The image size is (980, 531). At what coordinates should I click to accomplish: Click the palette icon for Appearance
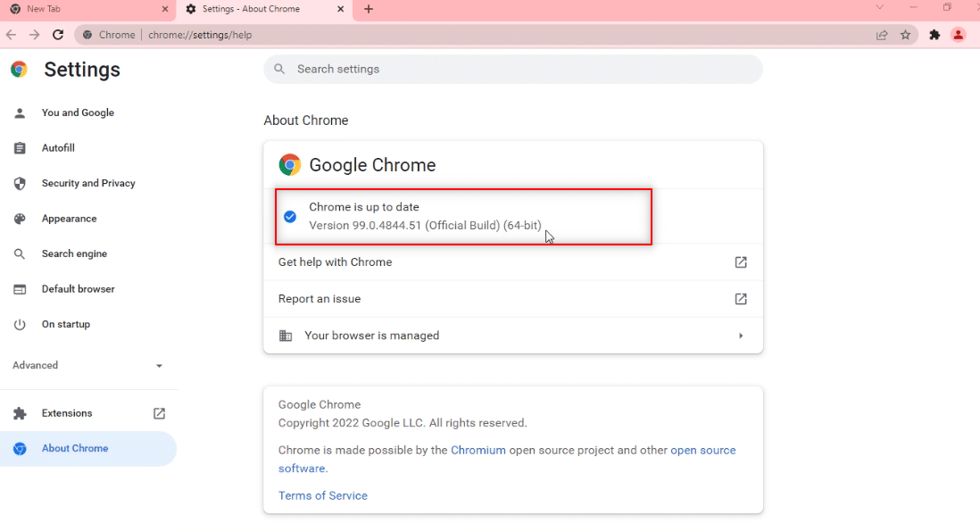click(20, 219)
